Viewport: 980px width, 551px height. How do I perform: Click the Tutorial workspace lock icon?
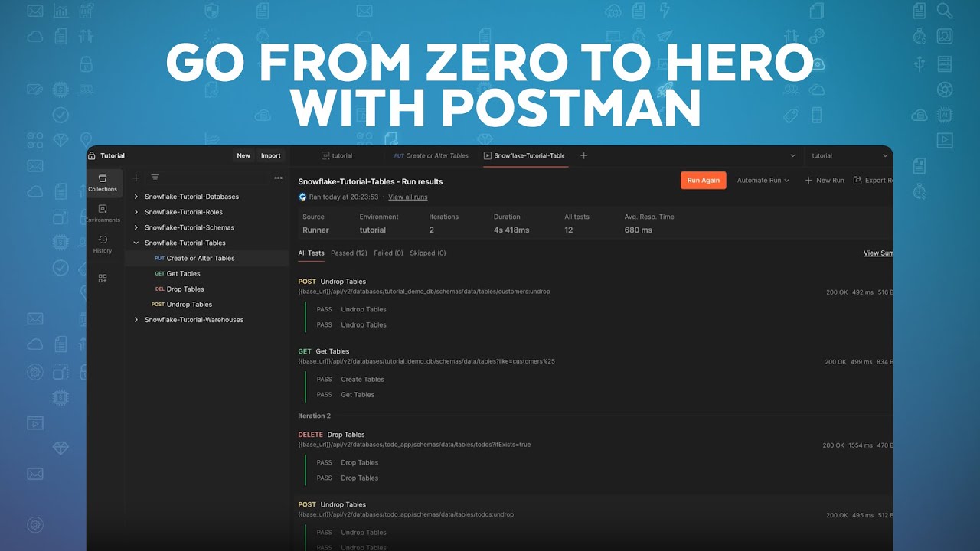pyautogui.click(x=92, y=155)
